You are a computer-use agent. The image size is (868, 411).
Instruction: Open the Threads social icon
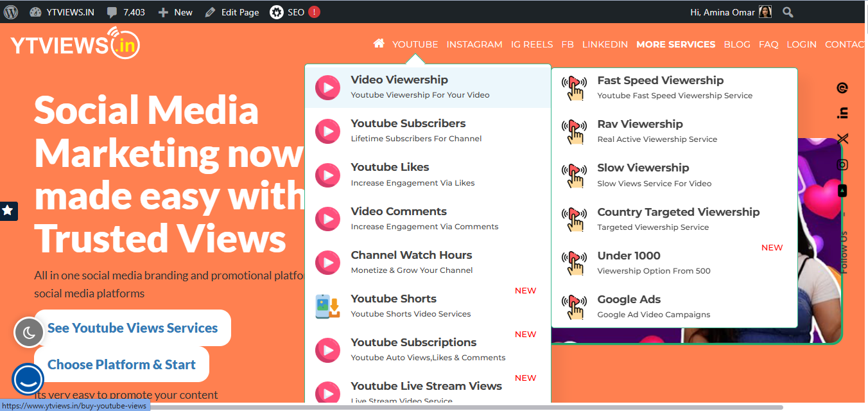point(842,88)
